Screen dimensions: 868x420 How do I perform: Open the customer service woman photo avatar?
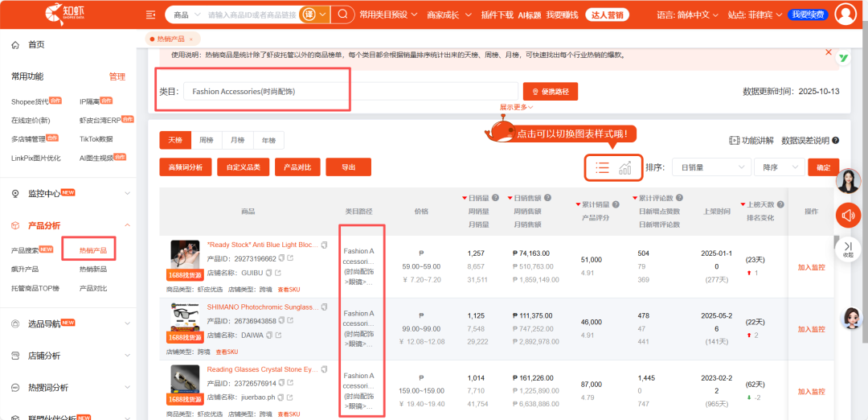pos(848,181)
